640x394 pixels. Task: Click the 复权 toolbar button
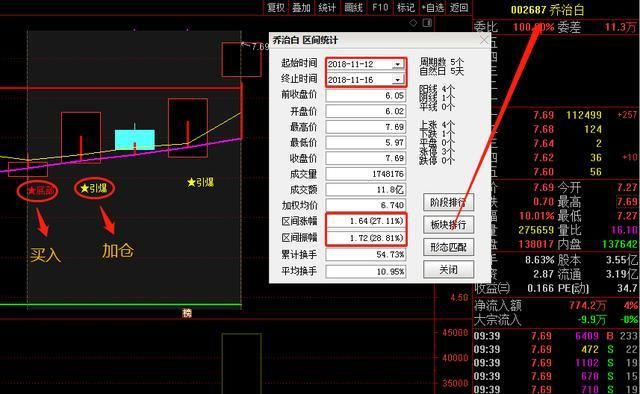tap(276, 7)
